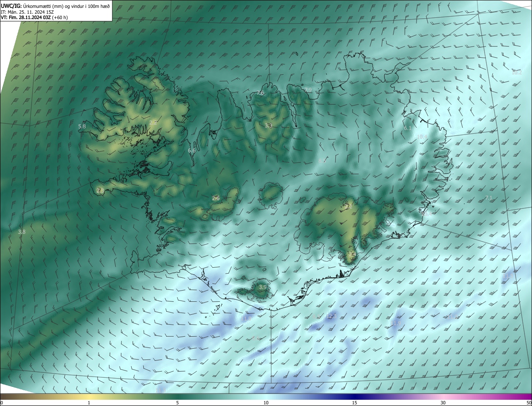The image size is (532, 406).
Task: Click the 3.9 value on the southern glacier
Action: click(x=263, y=287)
